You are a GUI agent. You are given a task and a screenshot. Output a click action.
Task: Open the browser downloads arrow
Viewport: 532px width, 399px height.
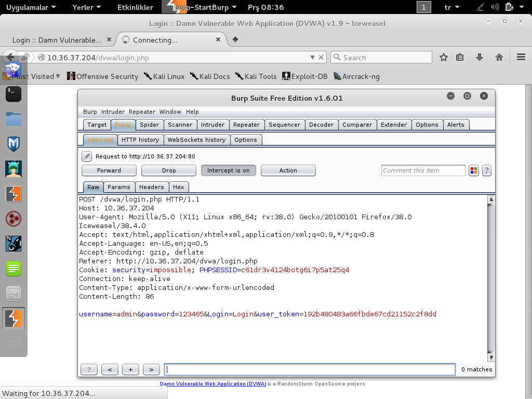(x=480, y=57)
